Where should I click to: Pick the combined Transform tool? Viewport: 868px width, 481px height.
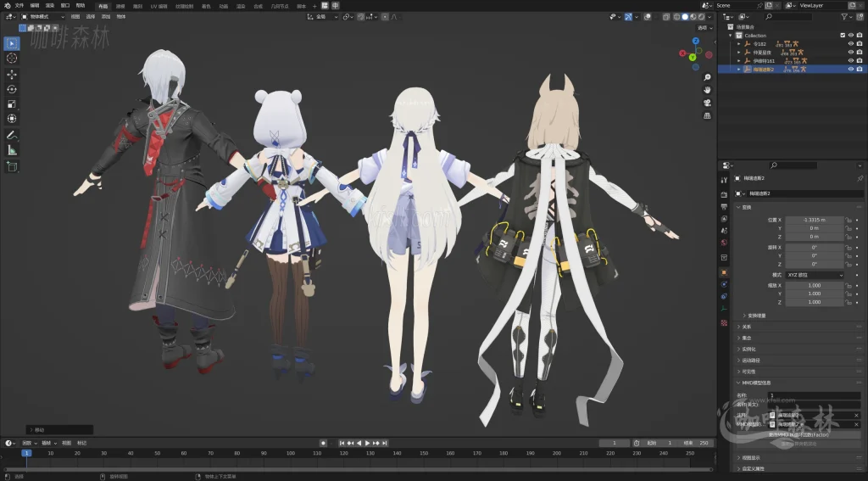coord(12,119)
